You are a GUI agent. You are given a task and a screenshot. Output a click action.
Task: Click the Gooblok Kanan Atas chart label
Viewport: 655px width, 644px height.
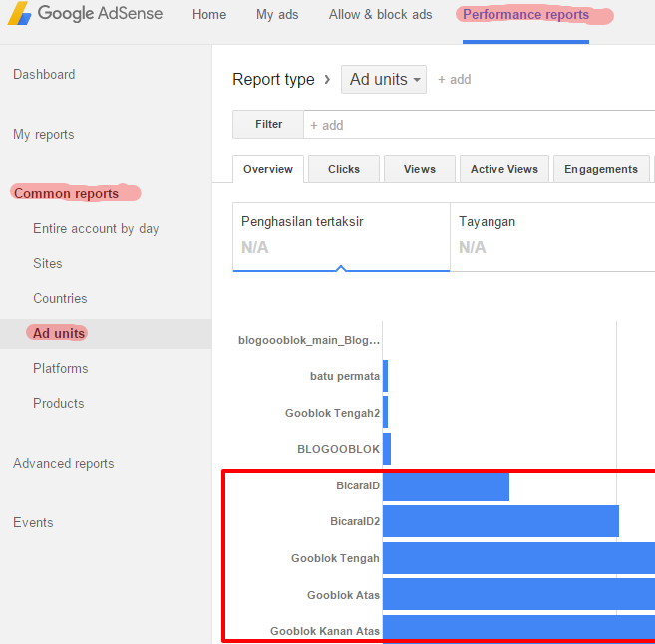(x=325, y=631)
